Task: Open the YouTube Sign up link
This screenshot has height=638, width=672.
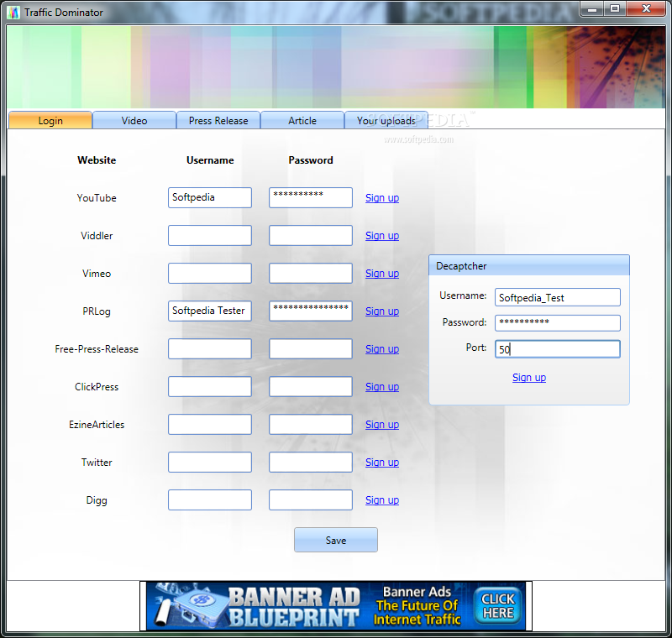Action: tap(382, 198)
